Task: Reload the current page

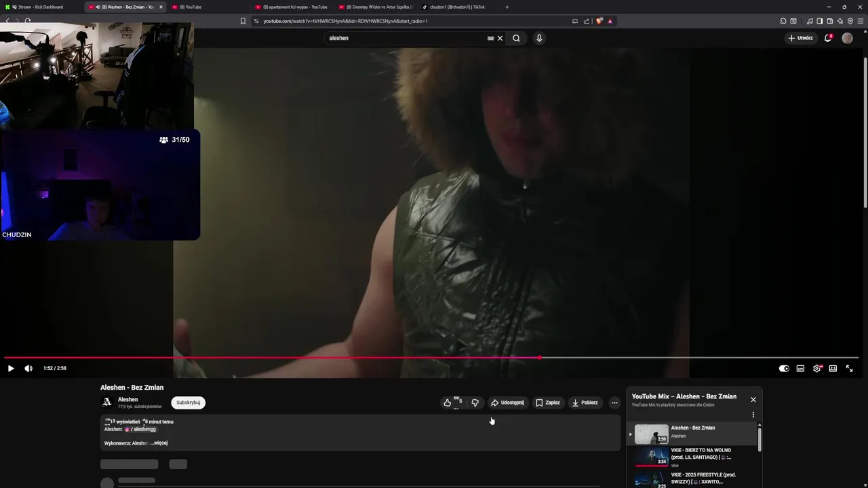Action: [x=28, y=21]
